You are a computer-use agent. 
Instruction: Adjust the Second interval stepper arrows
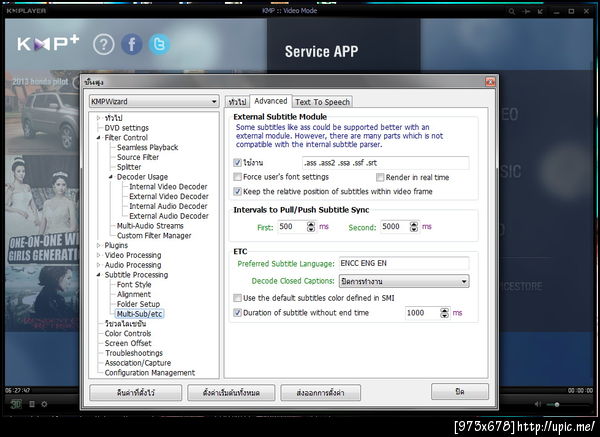414,227
